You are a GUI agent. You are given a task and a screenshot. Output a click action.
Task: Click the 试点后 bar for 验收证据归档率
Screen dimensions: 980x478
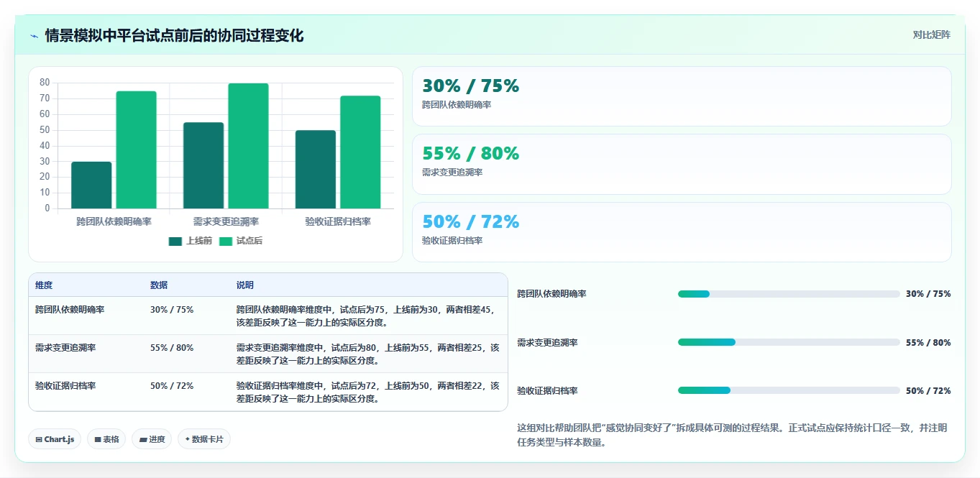pyautogui.click(x=360, y=152)
